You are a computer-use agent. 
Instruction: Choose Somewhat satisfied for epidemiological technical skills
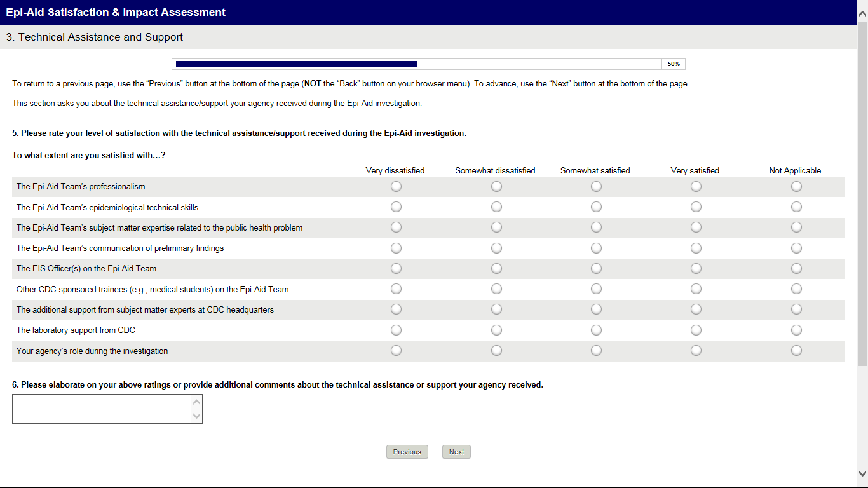coord(596,207)
